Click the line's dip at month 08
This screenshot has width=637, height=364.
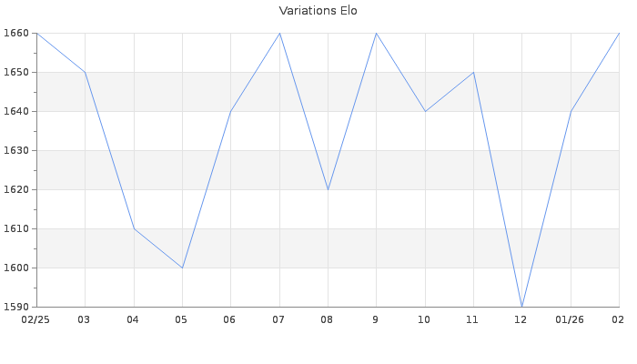(x=328, y=189)
